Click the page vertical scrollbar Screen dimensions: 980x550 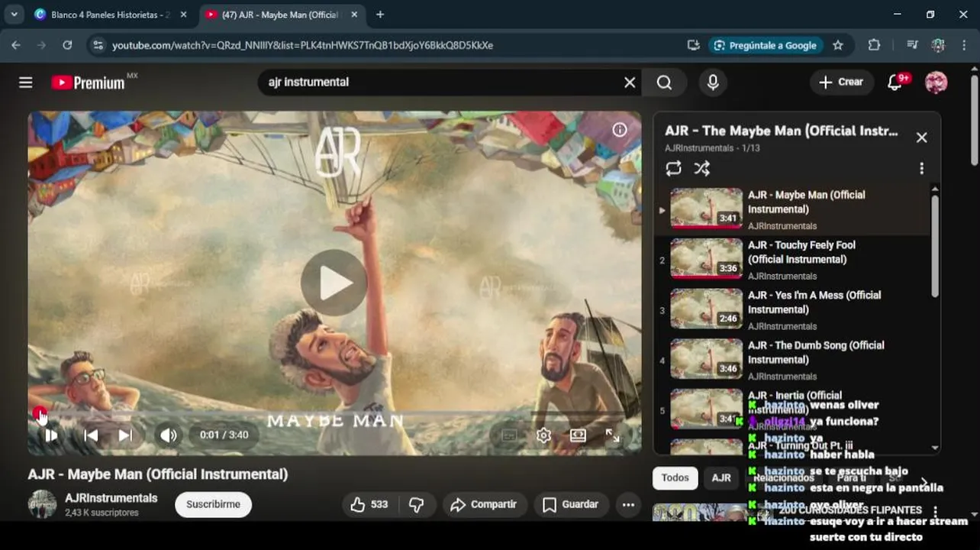pyautogui.click(x=974, y=120)
